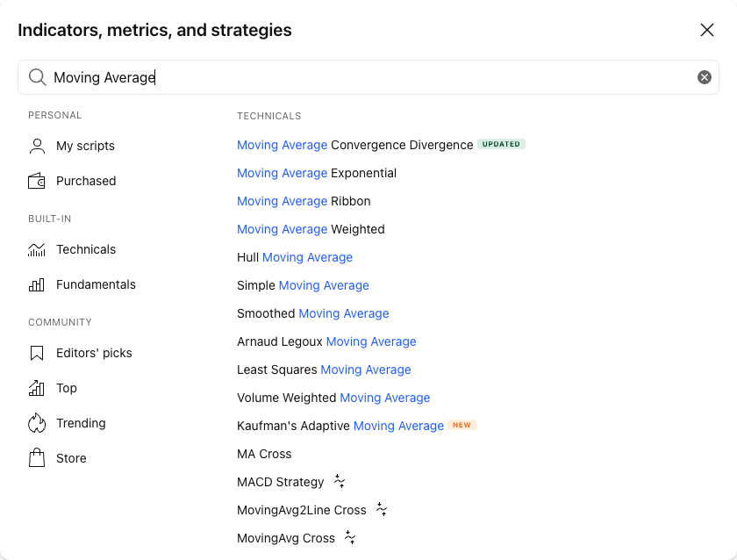Pick the MA Cross indicator
Viewport: 737px width, 560px height.
pyautogui.click(x=264, y=454)
